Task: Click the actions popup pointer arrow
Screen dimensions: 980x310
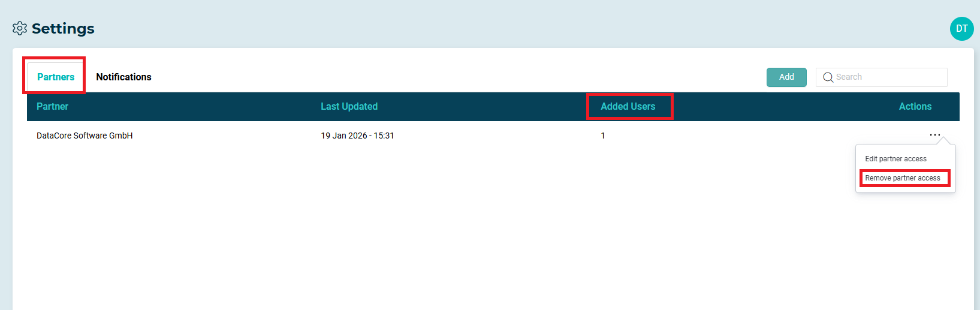Action: pos(943,142)
